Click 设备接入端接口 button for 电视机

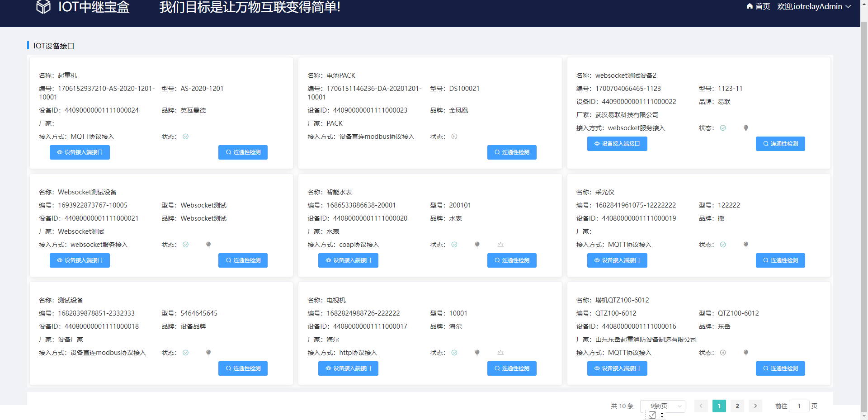(x=348, y=368)
